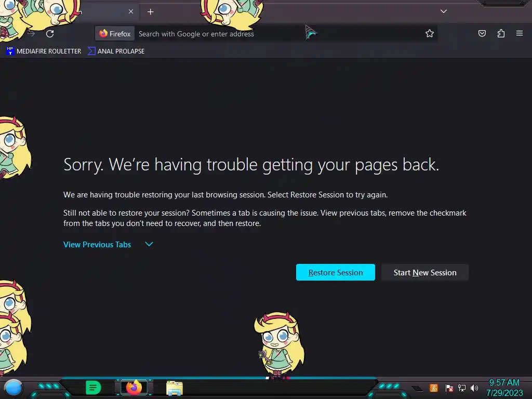Open the green chat app on taskbar
Viewport: 532px width, 399px height.
click(94, 388)
